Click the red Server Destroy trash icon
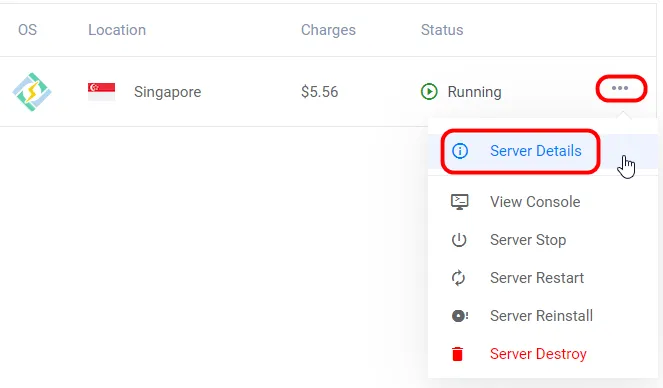 [458, 354]
